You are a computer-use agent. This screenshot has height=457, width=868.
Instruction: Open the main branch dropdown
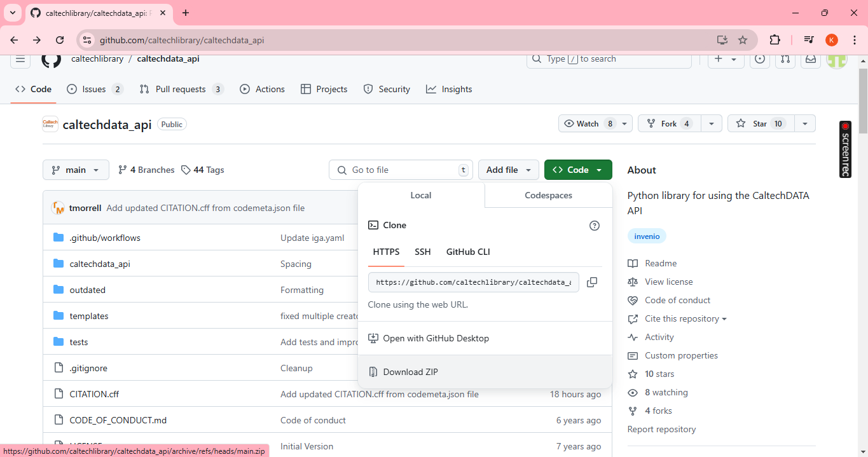click(76, 170)
